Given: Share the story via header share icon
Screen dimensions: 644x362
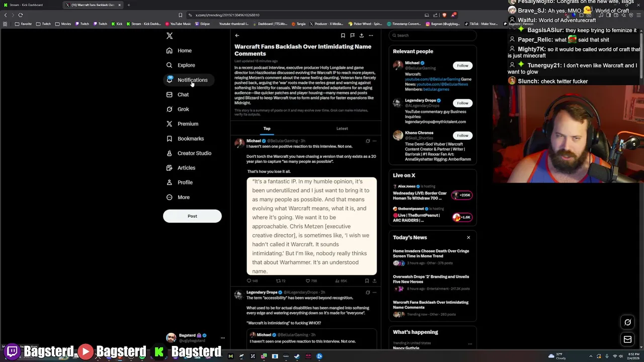Looking at the screenshot, I should pyautogui.click(x=361, y=35).
